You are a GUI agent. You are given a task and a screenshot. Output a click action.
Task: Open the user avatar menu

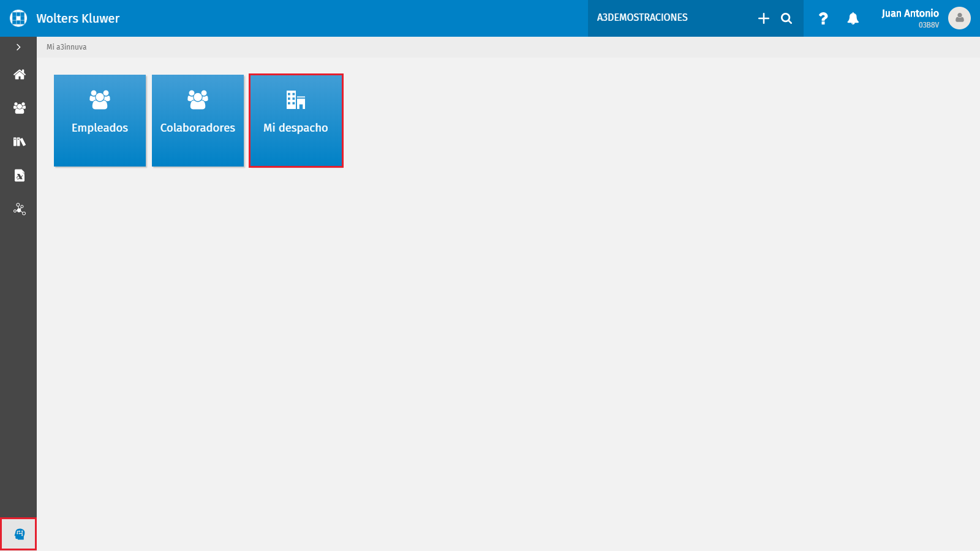pyautogui.click(x=959, y=18)
